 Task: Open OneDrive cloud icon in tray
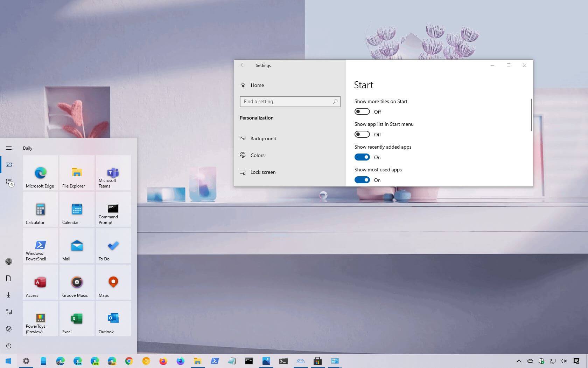[530, 361]
